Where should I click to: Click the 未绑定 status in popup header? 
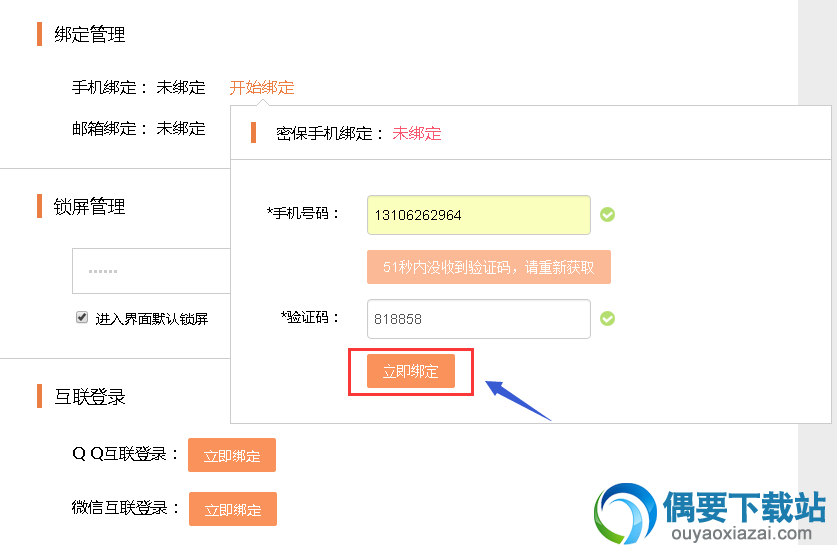point(417,133)
